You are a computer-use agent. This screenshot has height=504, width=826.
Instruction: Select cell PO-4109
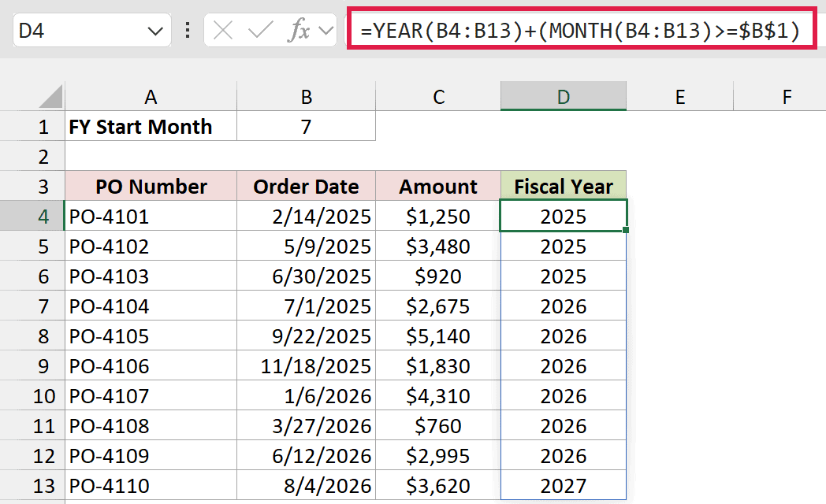click(151, 456)
